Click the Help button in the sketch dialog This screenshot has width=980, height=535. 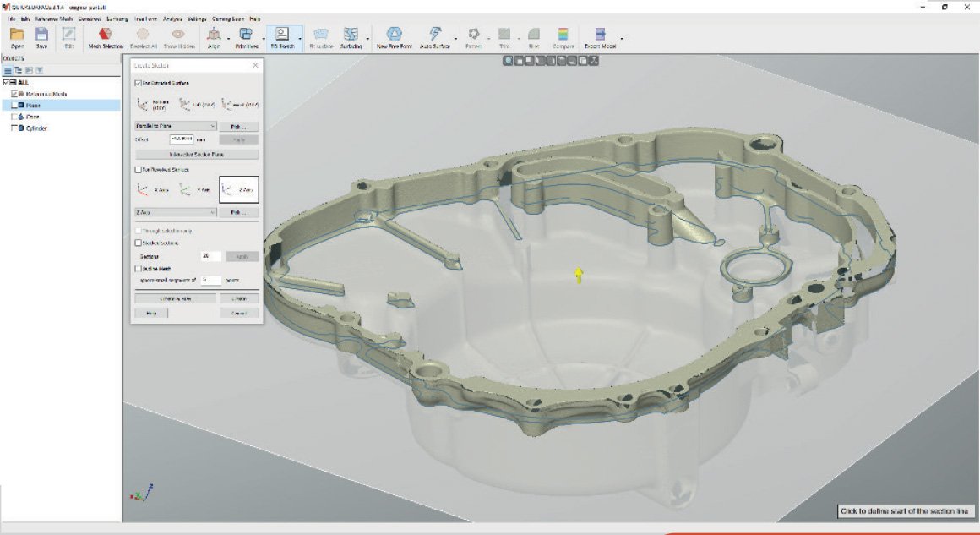tap(151, 313)
